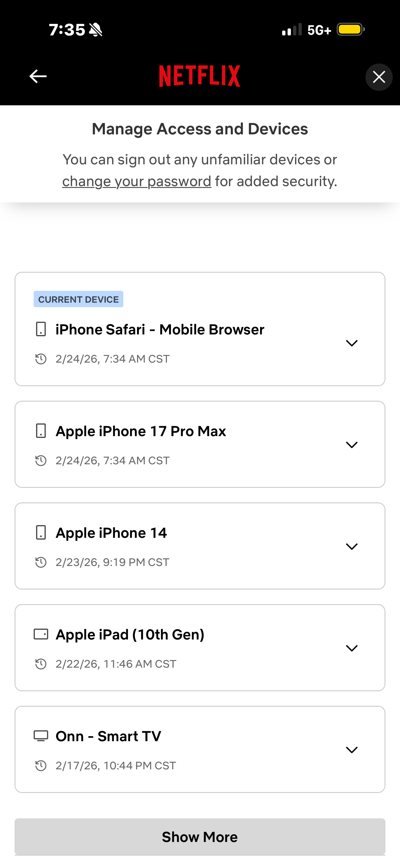Tap the CURRENT DEVICE badge
The image size is (400, 868).
pos(78,299)
